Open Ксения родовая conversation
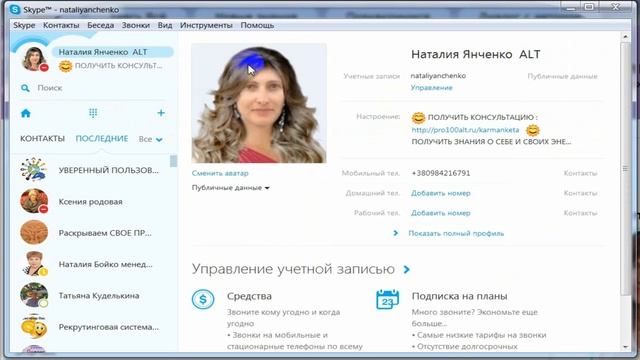640x360 pixels. pos(91,201)
